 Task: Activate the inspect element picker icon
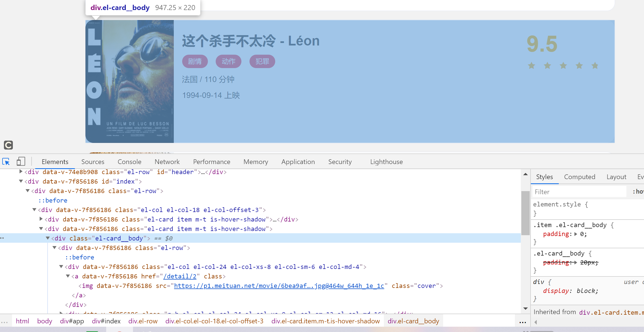tap(6, 162)
